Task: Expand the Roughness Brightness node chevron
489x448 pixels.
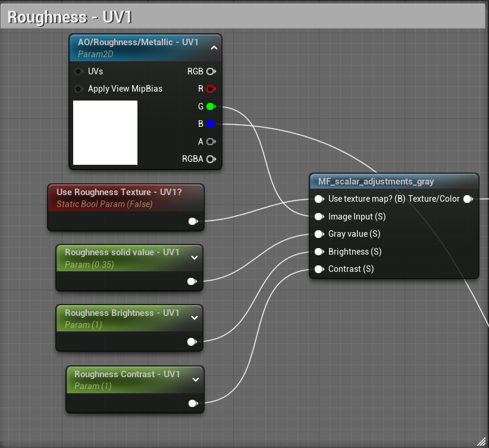Action: pyautogui.click(x=195, y=318)
